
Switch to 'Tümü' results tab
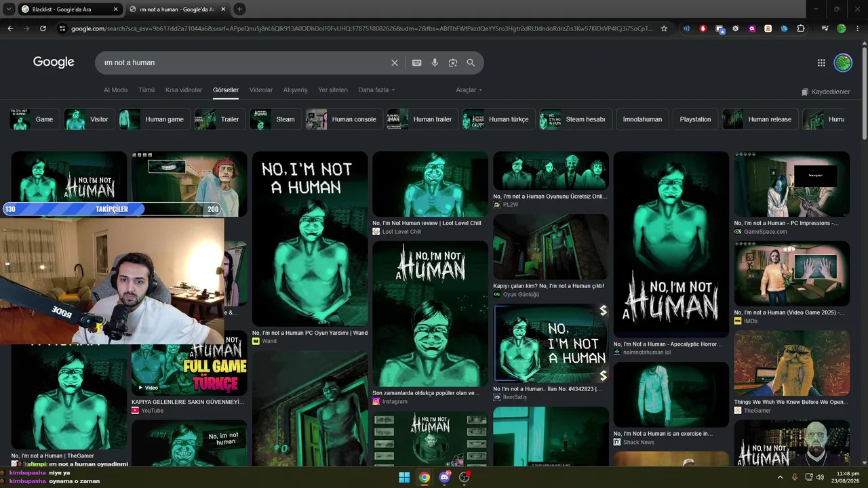(x=146, y=90)
